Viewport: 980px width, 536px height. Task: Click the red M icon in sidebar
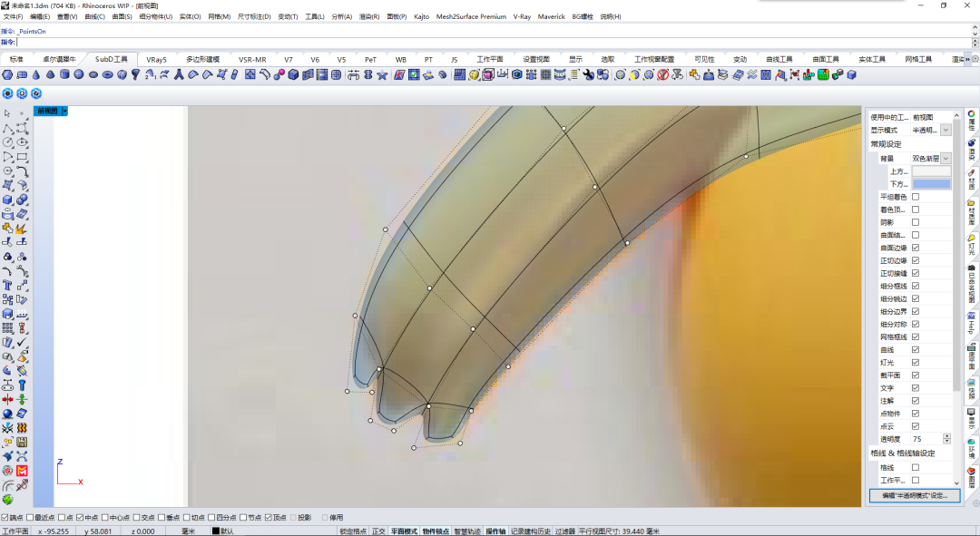22,471
